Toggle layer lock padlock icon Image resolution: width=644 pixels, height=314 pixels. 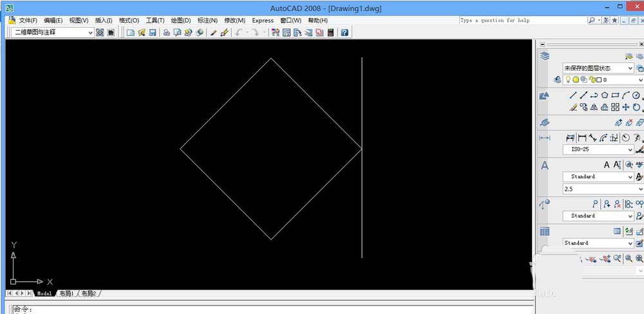(x=591, y=80)
